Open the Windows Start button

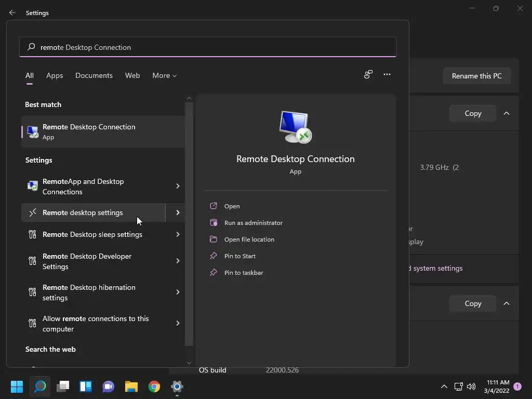(17, 387)
